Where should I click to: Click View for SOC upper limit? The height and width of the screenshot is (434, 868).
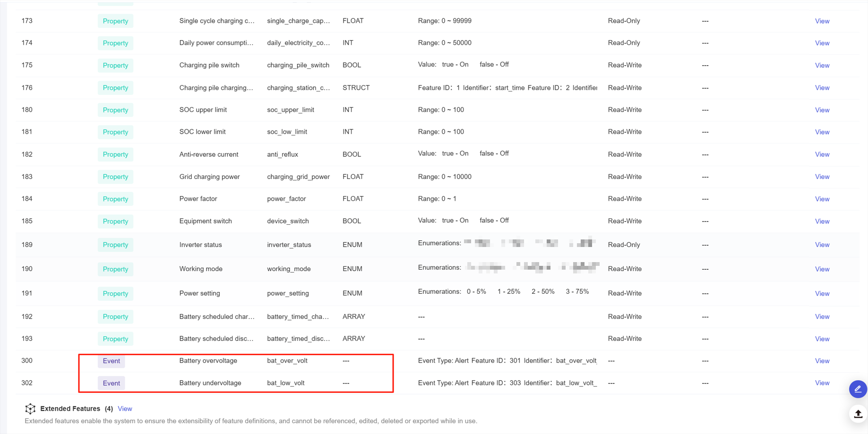coord(822,110)
